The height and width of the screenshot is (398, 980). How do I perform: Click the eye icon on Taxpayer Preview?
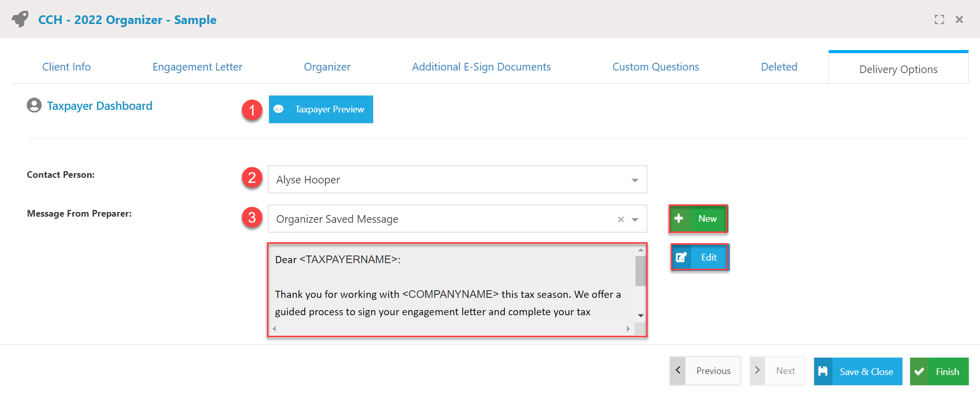279,109
